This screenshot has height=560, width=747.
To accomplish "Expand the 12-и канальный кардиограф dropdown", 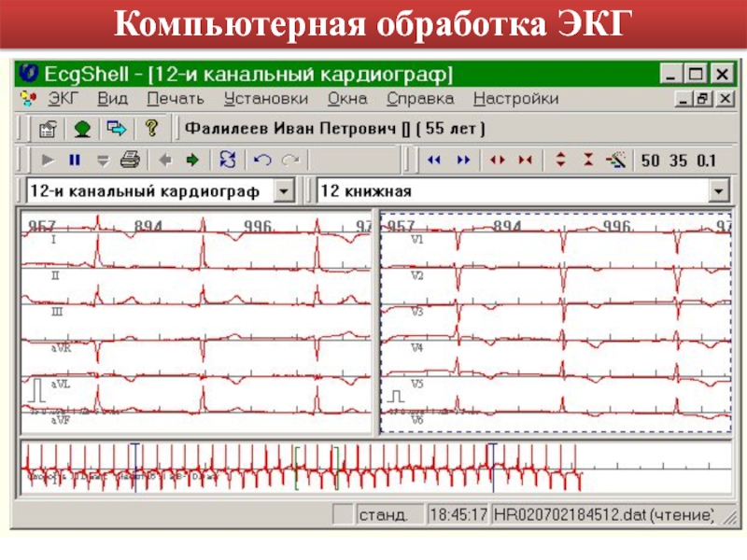I will 283,191.
